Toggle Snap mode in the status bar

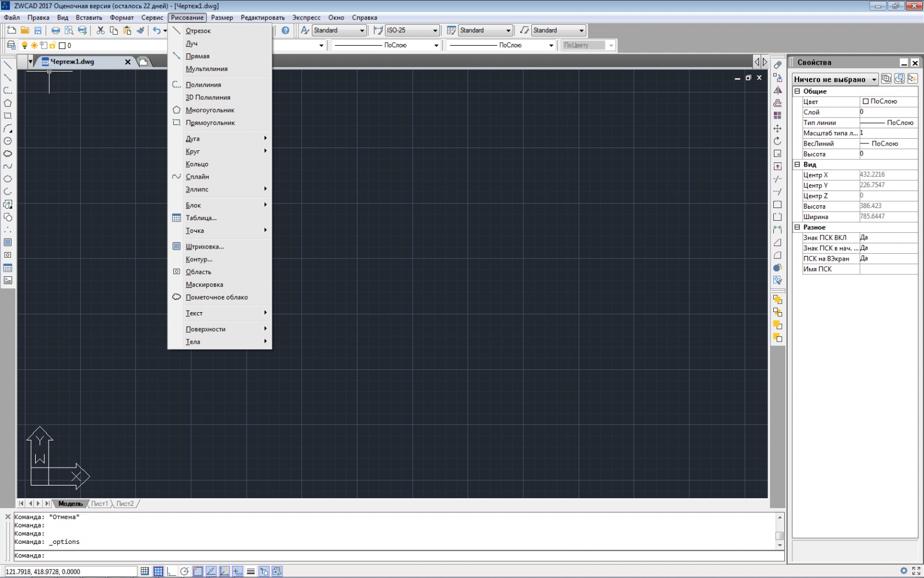pyautogui.click(x=145, y=571)
